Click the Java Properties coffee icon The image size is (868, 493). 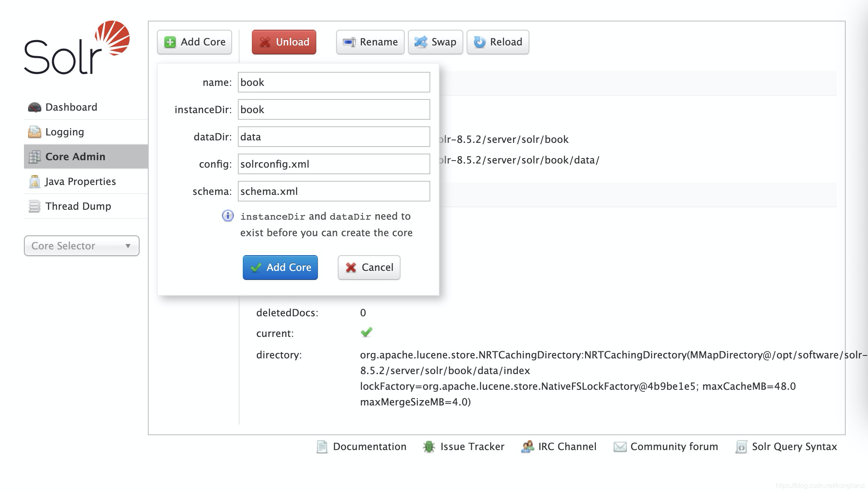point(35,181)
